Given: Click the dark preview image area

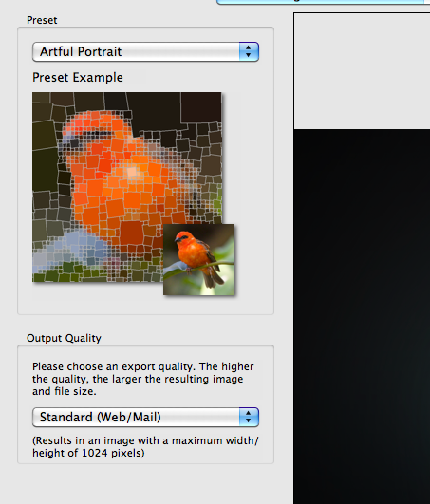Looking at the screenshot, I should (x=362, y=317).
